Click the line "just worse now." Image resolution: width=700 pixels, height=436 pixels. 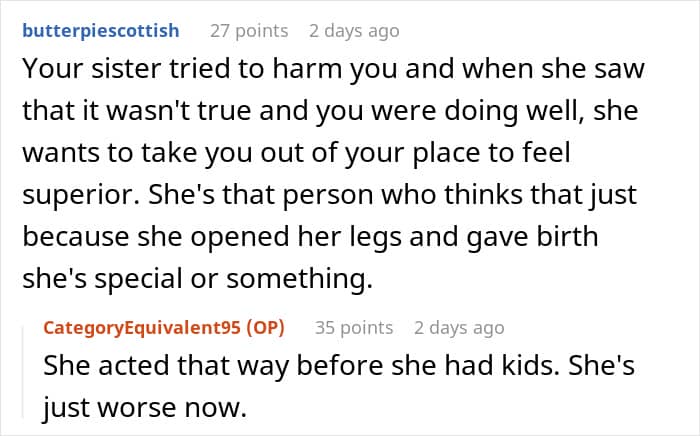click(141, 408)
